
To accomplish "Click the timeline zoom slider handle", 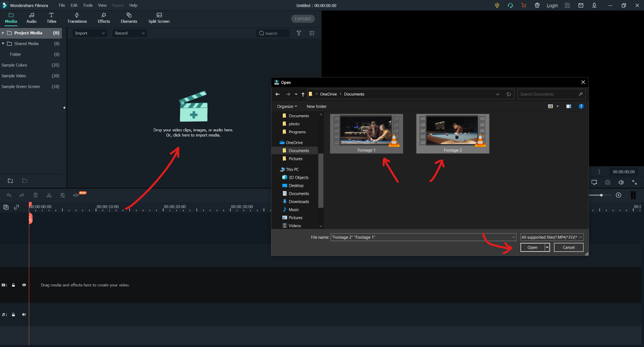I will coord(601,195).
